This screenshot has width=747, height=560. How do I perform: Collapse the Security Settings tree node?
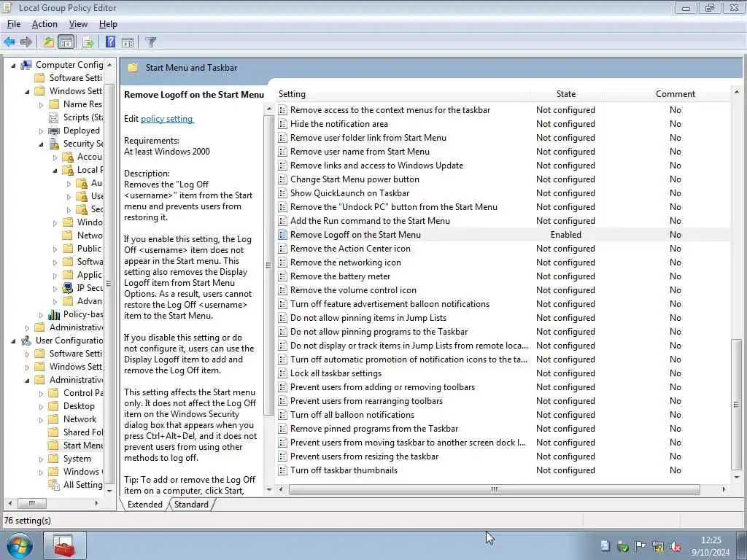tap(41, 144)
